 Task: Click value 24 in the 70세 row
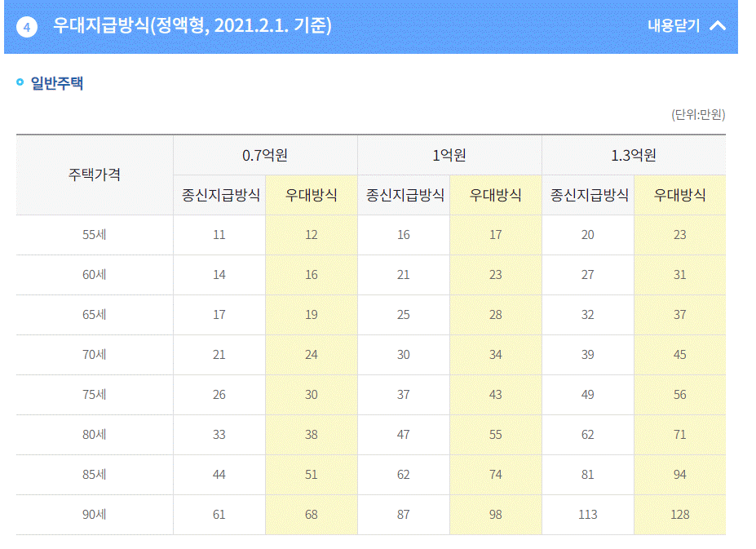(x=312, y=355)
